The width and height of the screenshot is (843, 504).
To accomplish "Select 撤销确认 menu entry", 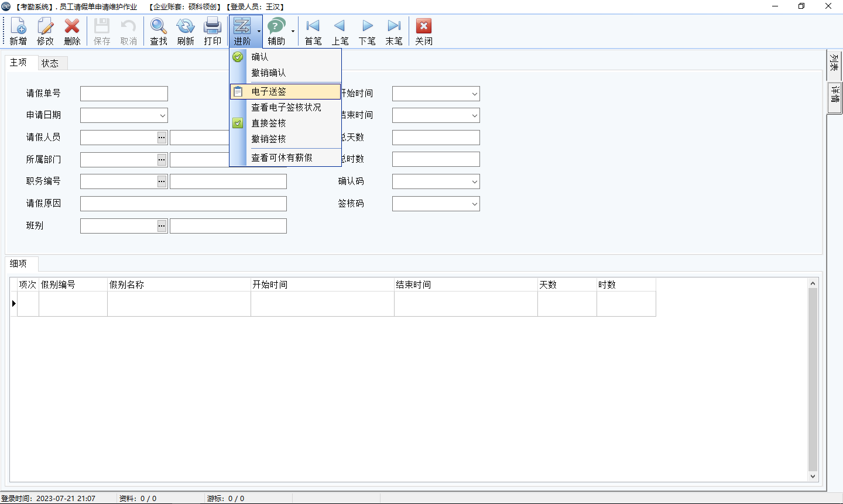I will pos(286,73).
